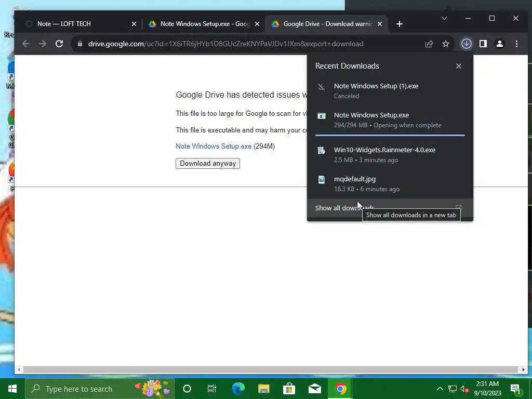Open Task View on the taskbar
Screen dimensions: 532x399
(x=212, y=389)
